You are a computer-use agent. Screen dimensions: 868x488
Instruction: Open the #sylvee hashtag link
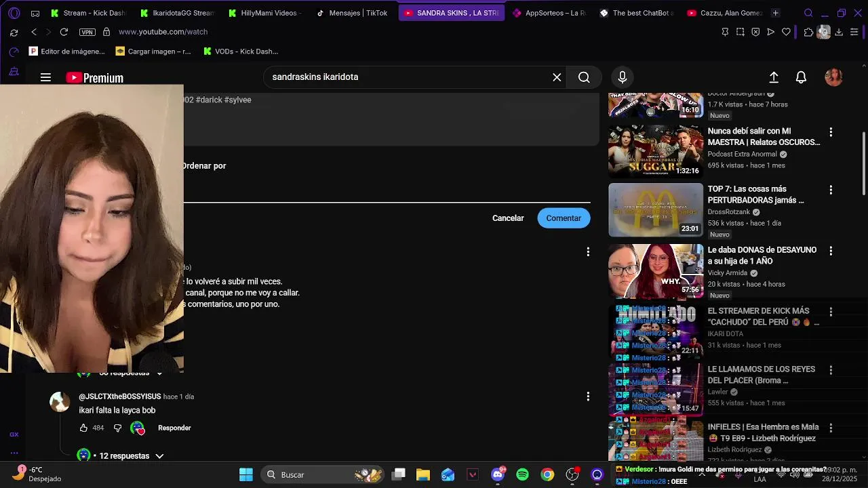(x=238, y=100)
